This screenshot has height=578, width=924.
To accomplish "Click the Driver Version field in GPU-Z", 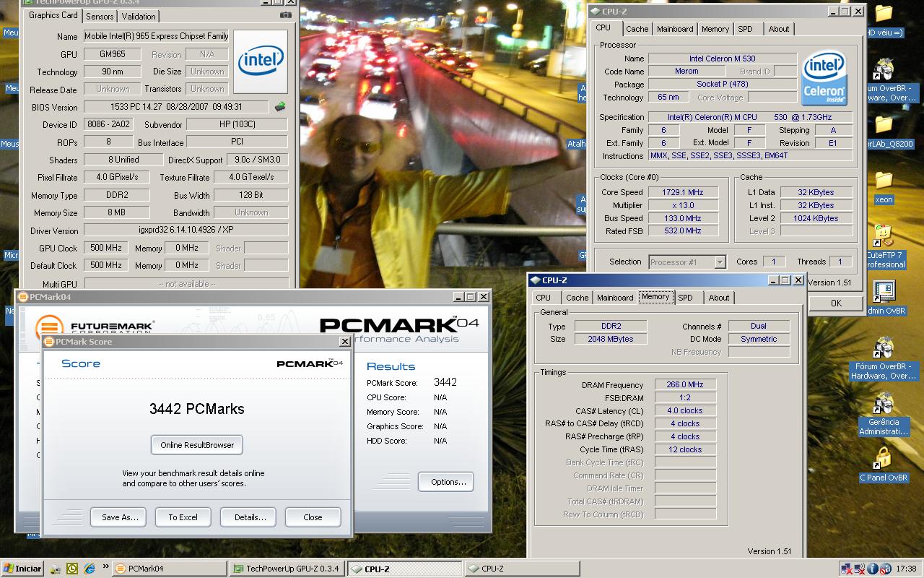I will (186, 230).
